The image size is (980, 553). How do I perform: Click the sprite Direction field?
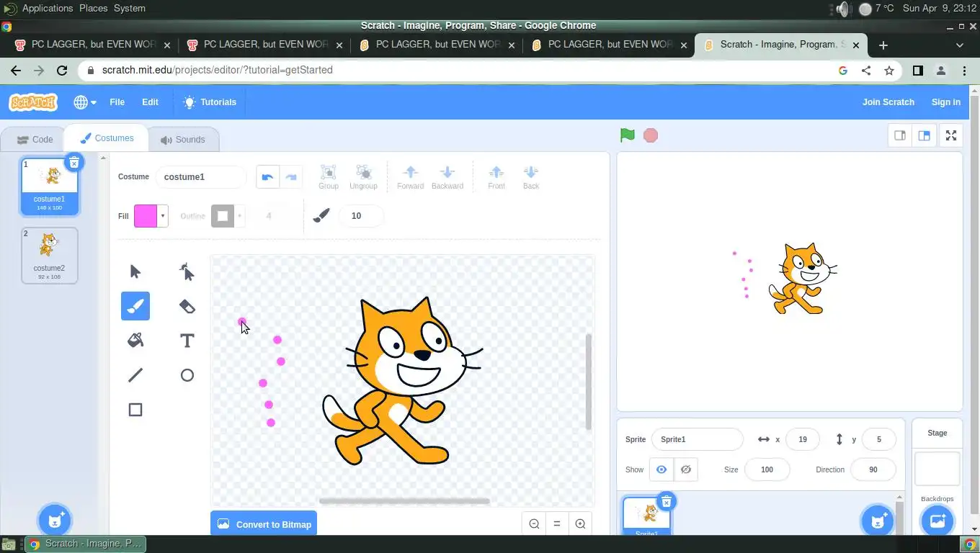873,469
